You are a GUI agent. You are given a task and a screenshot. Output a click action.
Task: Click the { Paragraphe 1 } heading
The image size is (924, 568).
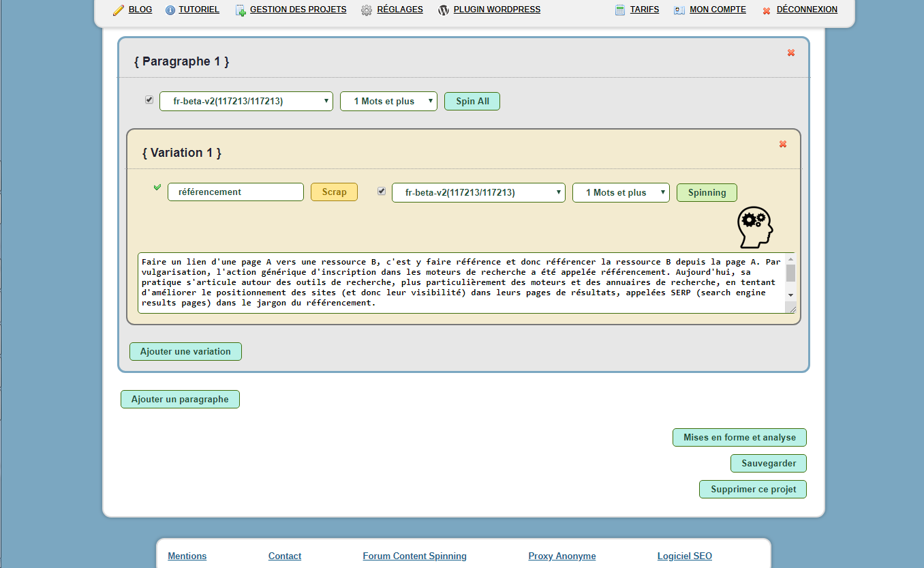181,61
